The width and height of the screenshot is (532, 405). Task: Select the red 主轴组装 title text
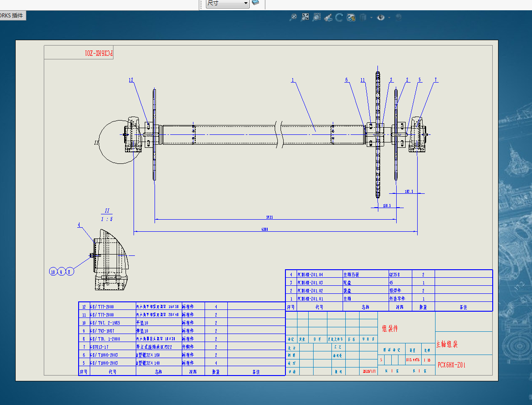[x=447, y=344]
